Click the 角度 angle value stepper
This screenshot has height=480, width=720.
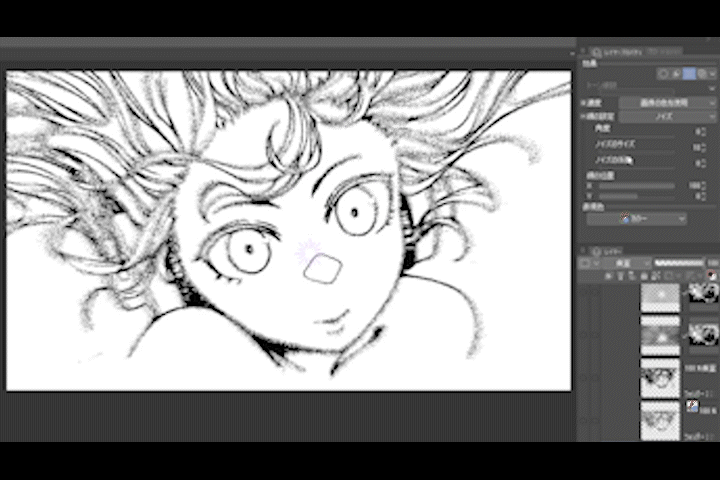702,132
